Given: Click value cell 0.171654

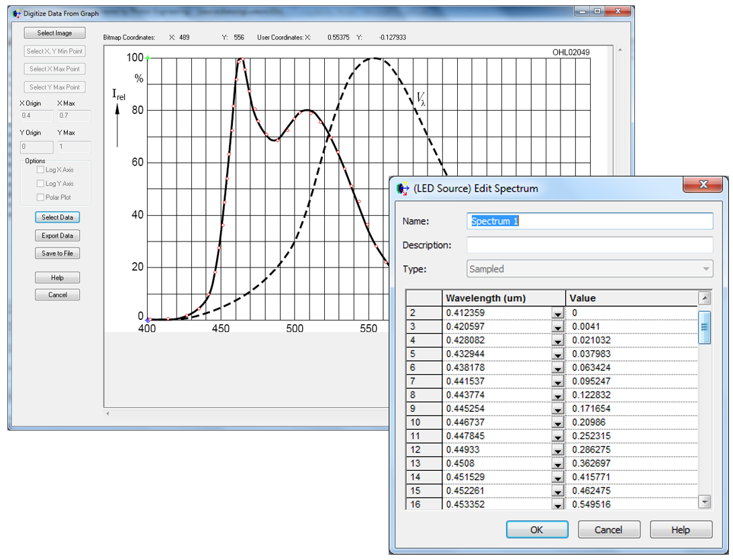Looking at the screenshot, I should [x=632, y=408].
